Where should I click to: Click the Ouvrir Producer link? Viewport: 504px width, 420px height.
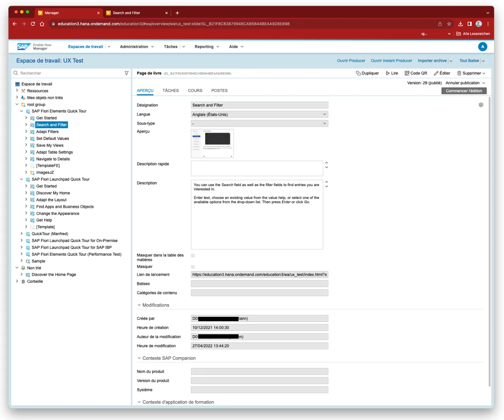coord(351,61)
